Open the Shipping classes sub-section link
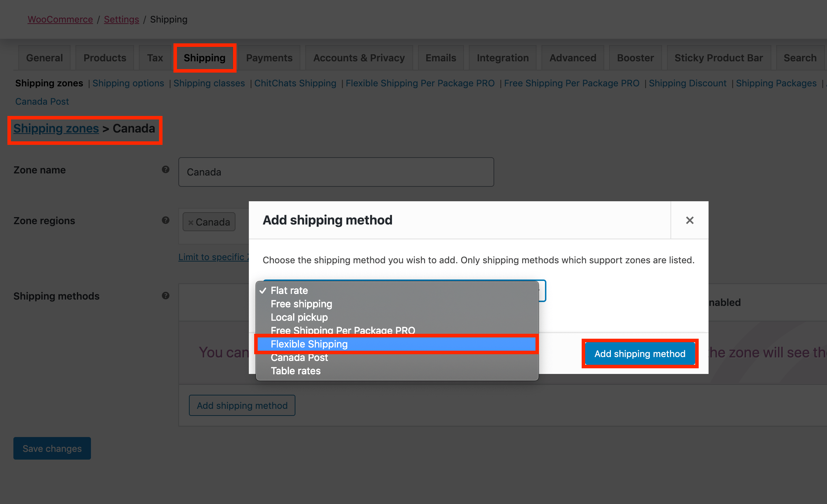The image size is (827, 504). pos(209,83)
